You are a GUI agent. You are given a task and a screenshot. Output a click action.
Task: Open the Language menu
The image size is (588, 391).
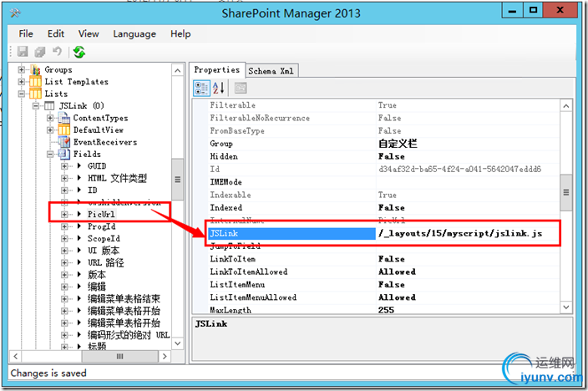(134, 33)
